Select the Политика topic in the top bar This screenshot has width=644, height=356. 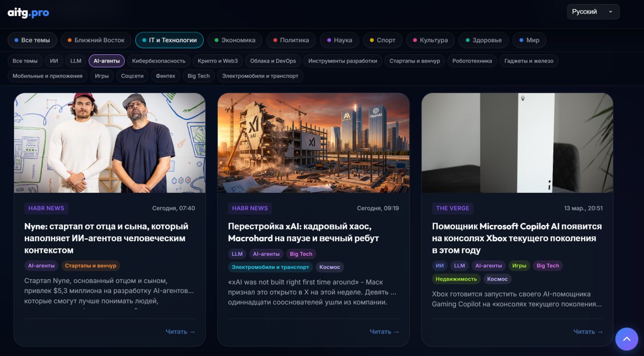[291, 40]
